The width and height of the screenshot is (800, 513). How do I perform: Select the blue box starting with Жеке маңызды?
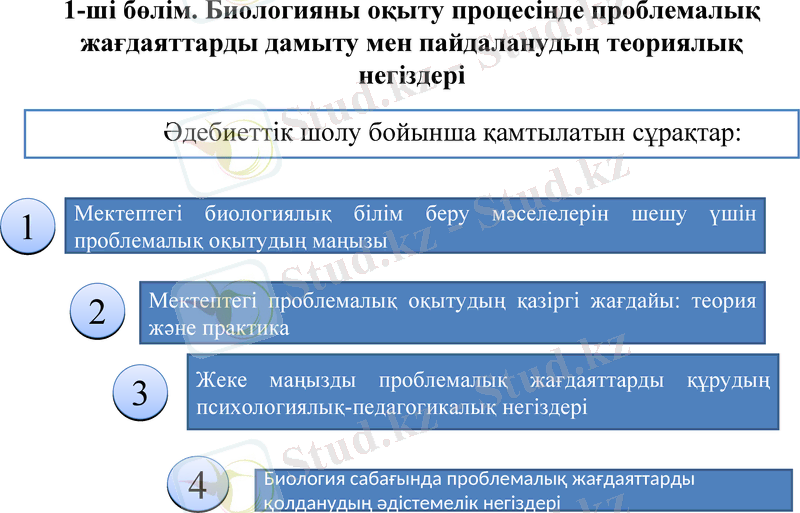coord(482,392)
